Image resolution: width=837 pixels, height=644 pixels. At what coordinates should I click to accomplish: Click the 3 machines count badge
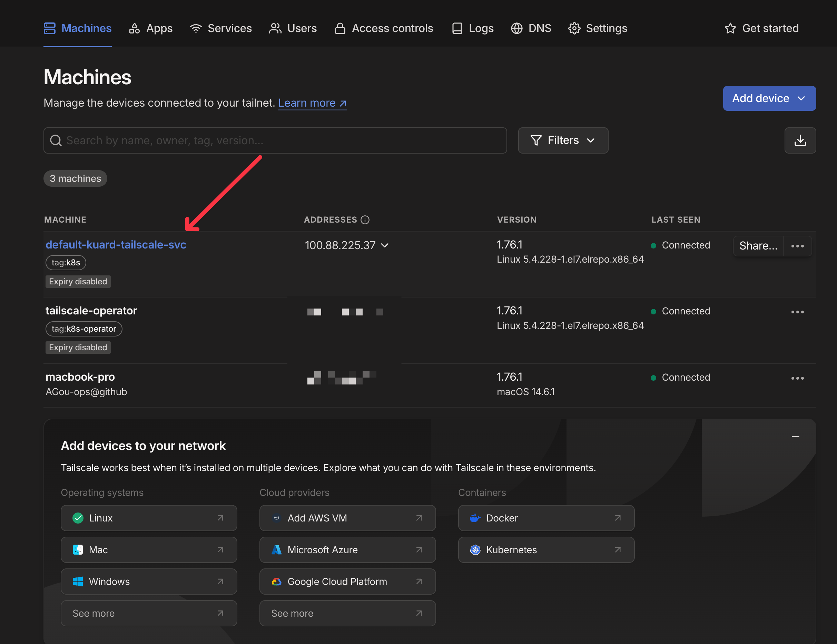coord(76,179)
